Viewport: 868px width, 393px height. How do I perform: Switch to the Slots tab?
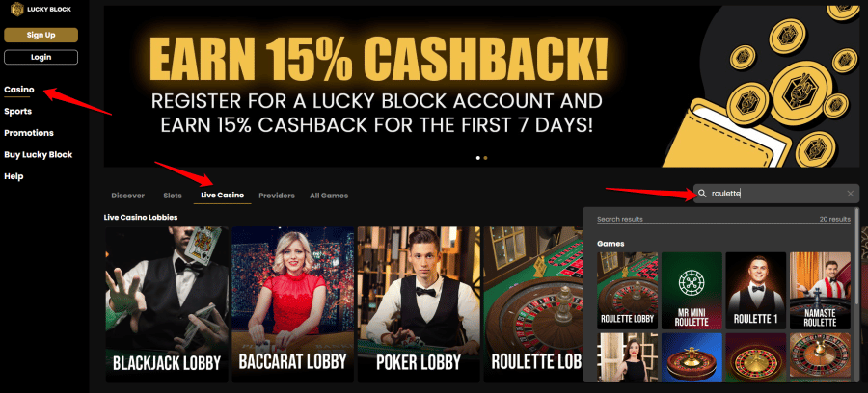tap(173, 196)
